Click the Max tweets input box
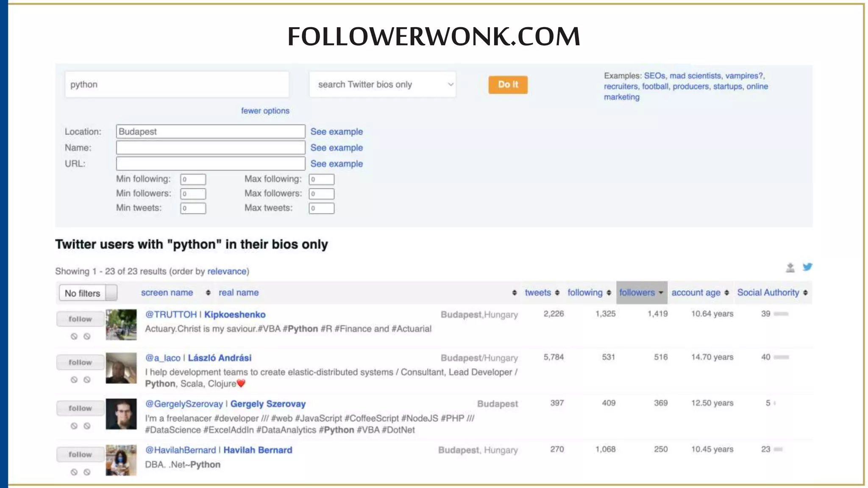Viewport: 868px width, 488px height. 321,208
